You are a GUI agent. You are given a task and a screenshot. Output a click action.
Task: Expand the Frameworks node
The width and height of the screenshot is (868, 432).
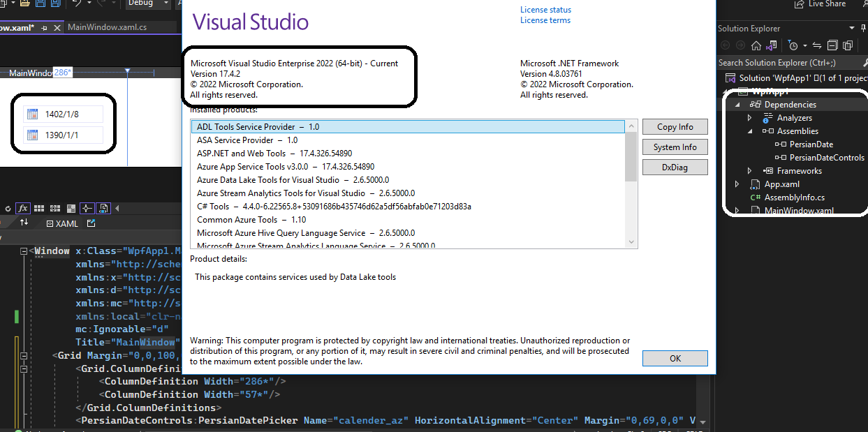pos(750,171)
